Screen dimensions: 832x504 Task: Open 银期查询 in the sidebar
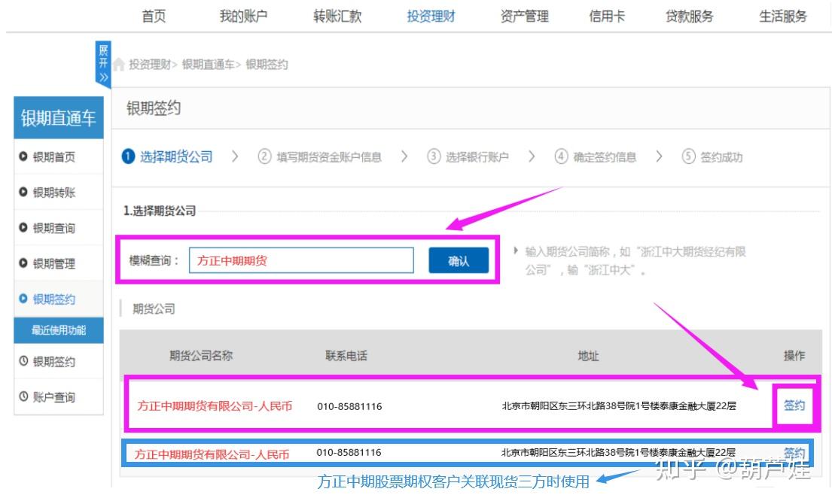pos(54,228)
